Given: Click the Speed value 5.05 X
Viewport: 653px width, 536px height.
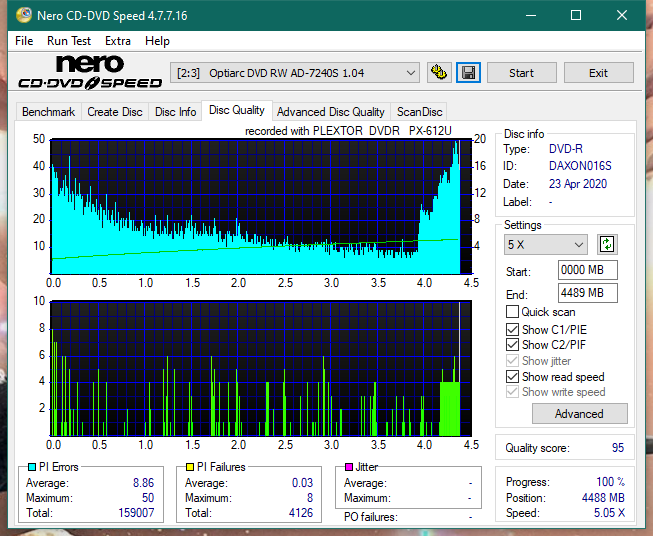Looking at the screenshot, I should [609, 513].
